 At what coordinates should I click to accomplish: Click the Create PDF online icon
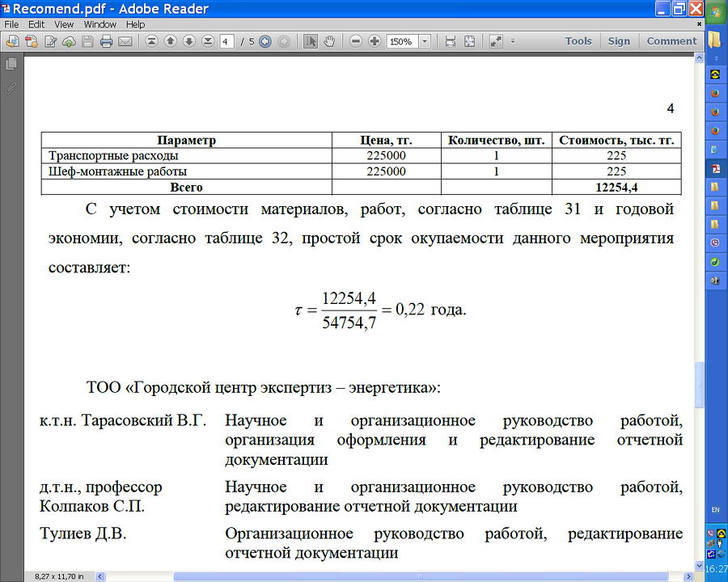tap(32, 41)
